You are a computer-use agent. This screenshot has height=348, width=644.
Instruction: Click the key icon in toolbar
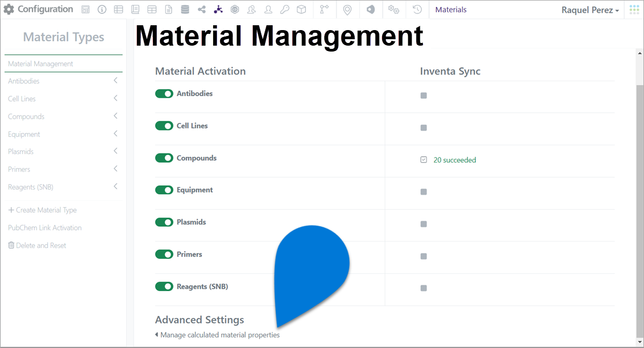coord(284,10)
